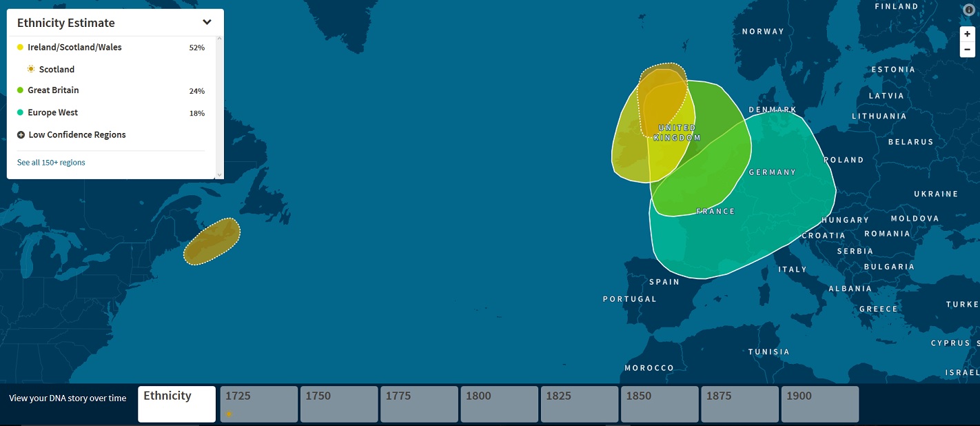The image size is (980, 426).
Task: Switch to the 1850 timeline tab
Action: pyautogui.click(x=659, y=403)
